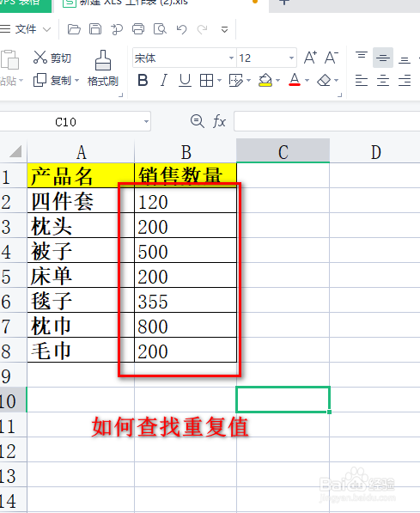420x513 pixels.
Task: Select column C header
Action: [283, 151]
